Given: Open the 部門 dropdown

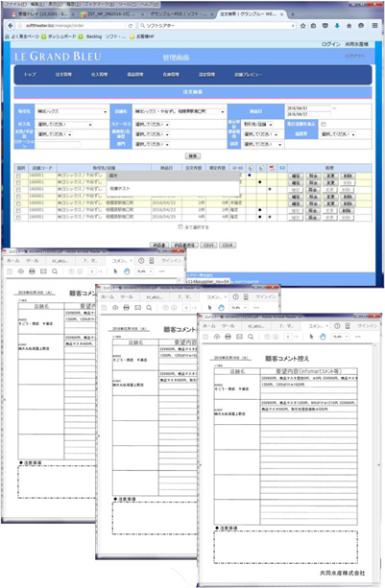Looking at the screenshot, I should pyautogui.click(x=152, y=144).
